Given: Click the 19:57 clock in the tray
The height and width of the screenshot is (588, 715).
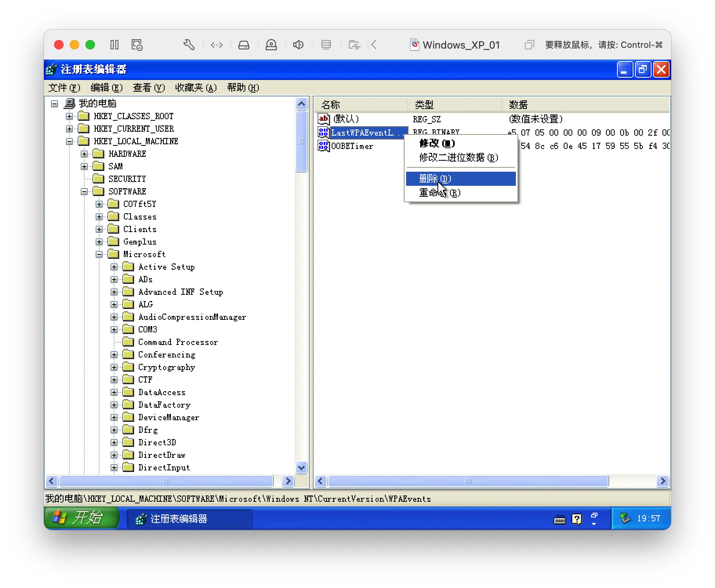Looking at the screenshot, I should (649, 519).
